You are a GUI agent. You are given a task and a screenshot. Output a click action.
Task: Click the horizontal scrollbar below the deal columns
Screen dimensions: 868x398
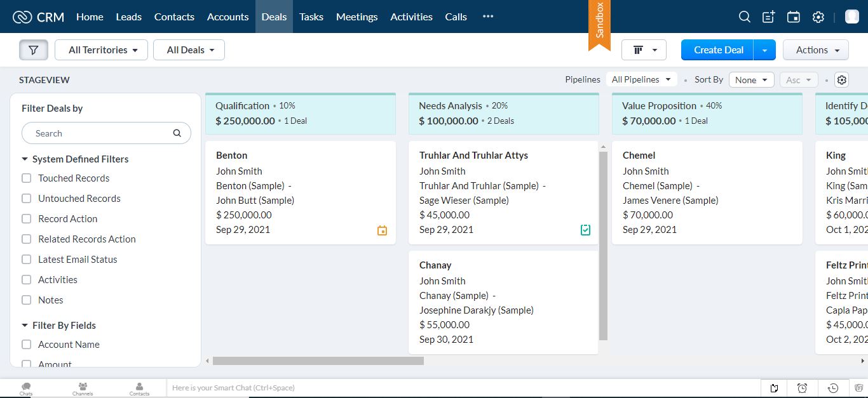point(318,361)
